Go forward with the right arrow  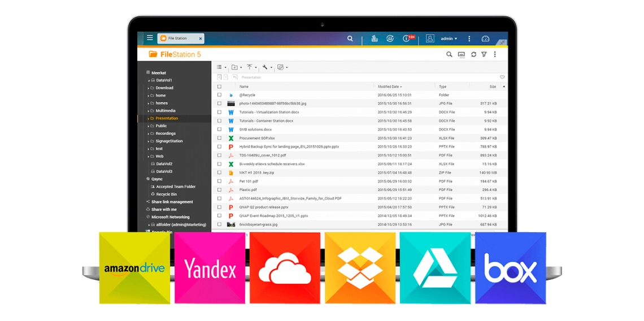tap(225, 77)
